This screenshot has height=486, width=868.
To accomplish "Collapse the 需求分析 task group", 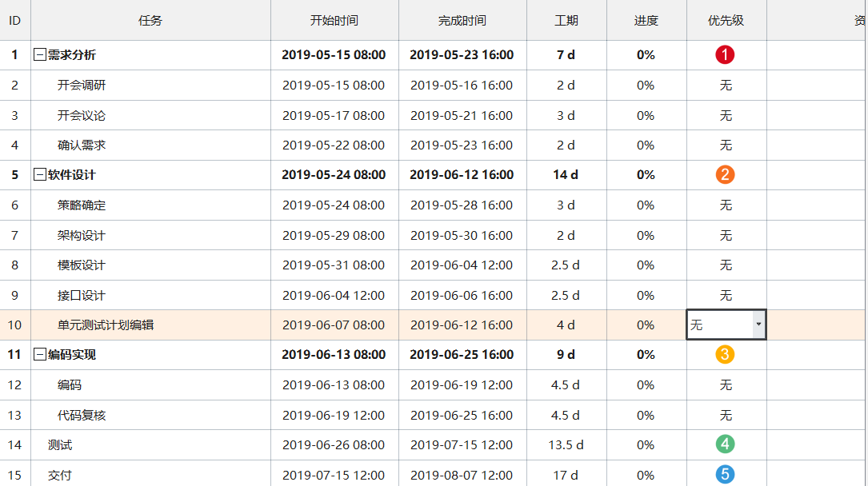I will (39, 55).
